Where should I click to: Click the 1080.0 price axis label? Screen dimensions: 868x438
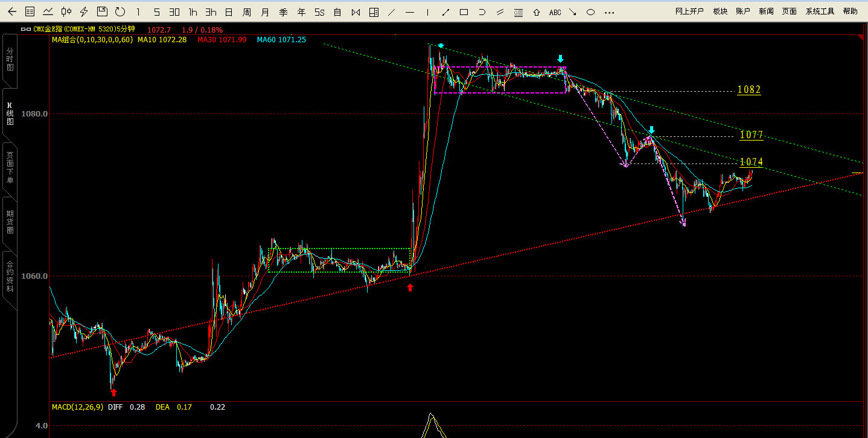point(34,114)
